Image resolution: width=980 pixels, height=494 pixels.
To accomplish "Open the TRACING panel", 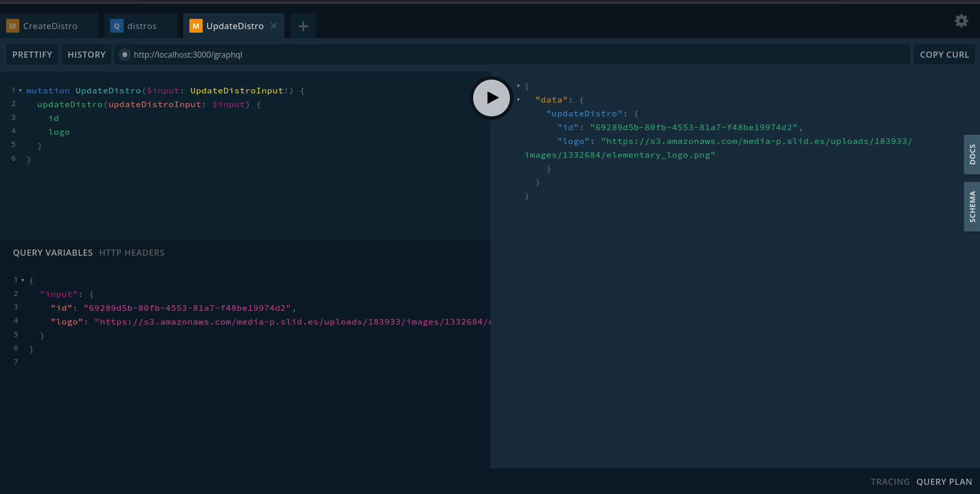I will pos(890,482).
